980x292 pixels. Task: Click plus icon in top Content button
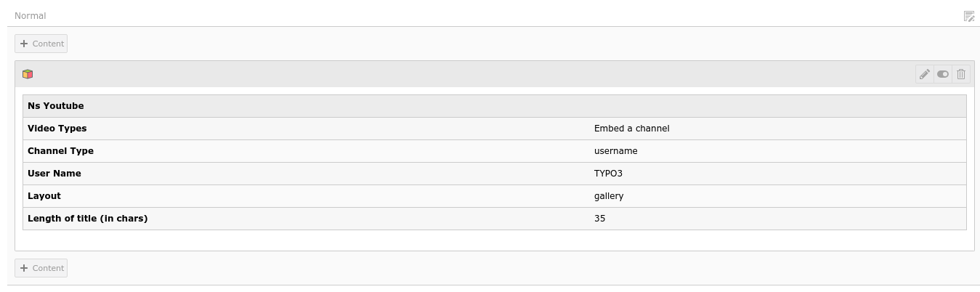point(24,44)
